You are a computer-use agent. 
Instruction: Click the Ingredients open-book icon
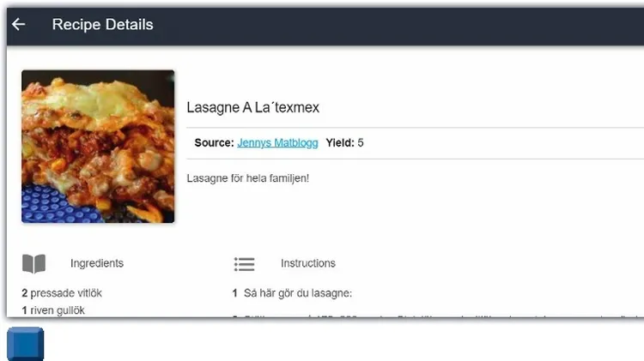(33, 263)
